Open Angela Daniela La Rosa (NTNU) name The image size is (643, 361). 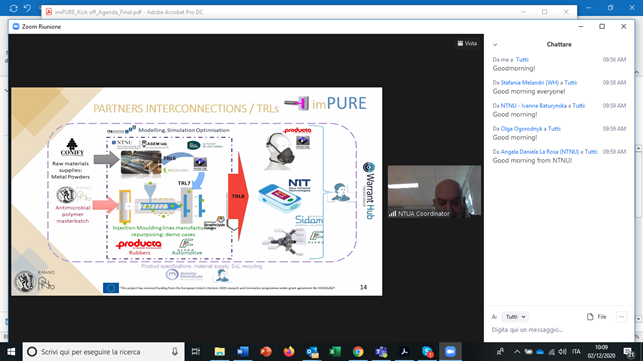[x=540, y=151]
